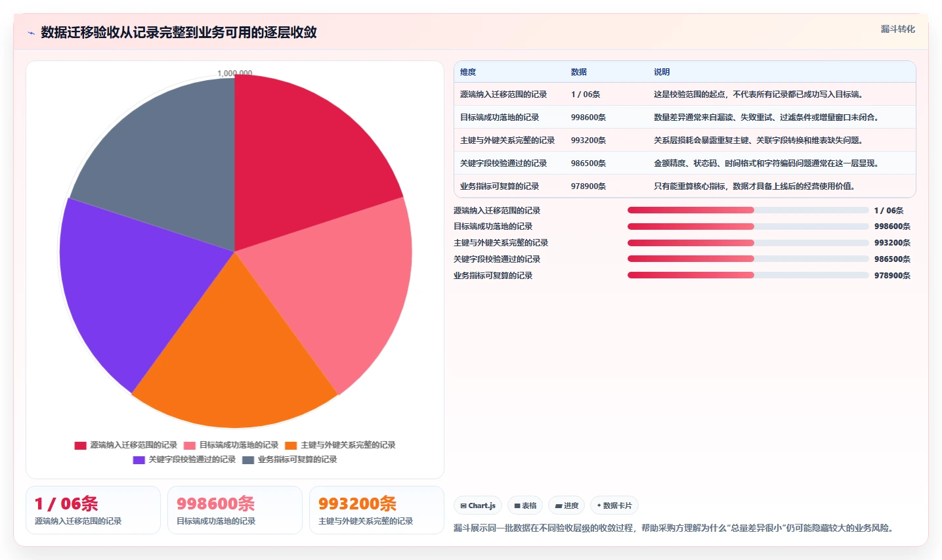Click the description starting 金额精度、状态码
Image resolution: width=942 pixels, height=560 pixels.
click(766, 163)
